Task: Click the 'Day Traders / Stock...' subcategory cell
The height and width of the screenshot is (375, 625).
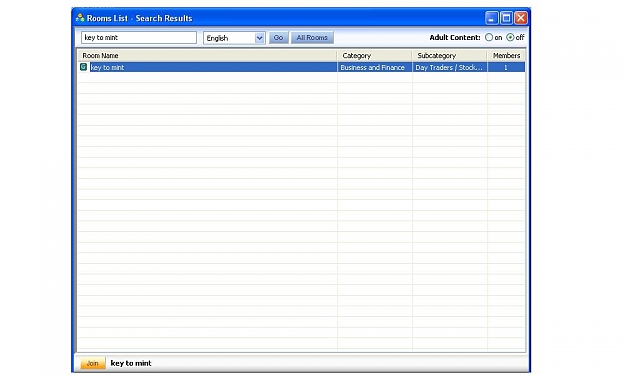Action: pos(450,67)
